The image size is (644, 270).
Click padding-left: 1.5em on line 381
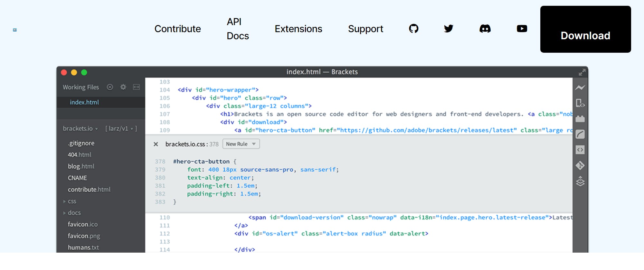(x=222, y=185)
